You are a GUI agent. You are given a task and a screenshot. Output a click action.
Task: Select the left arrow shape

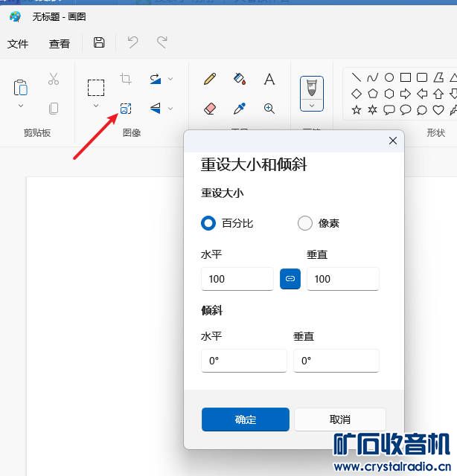tap(422, 94)
